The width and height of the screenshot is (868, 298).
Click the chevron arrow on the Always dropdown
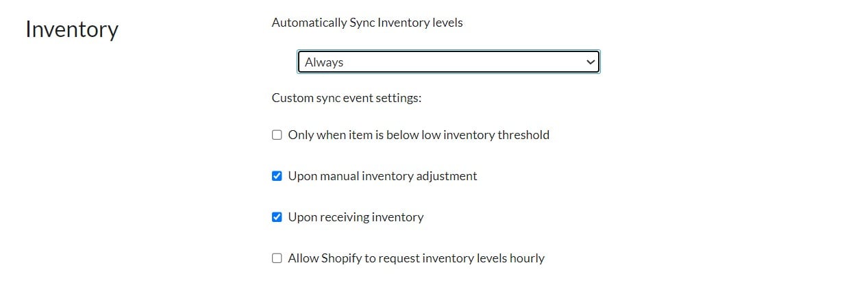591,62
